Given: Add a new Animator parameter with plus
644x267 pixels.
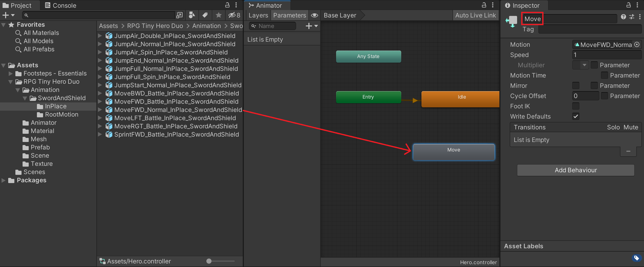Looking at the screenshot, I should [x=312, y=26].
